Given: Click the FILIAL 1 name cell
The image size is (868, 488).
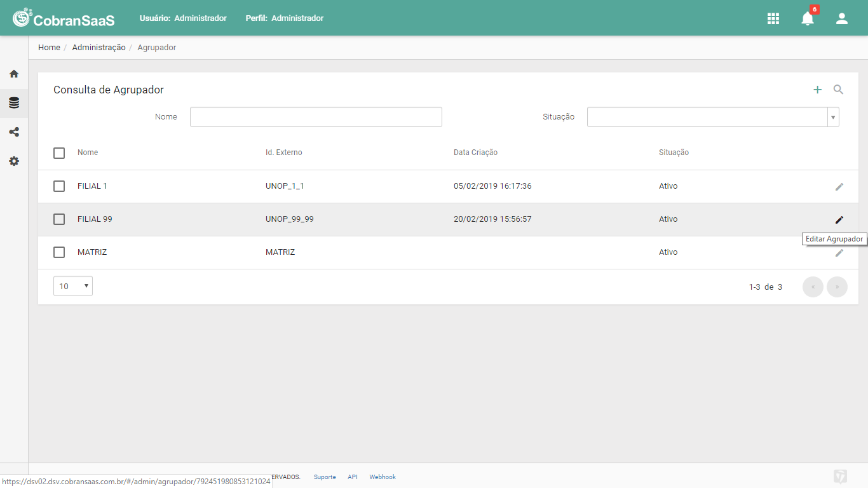Looking at the screenshot, I should pyautogui.click(x=92, y=186).
